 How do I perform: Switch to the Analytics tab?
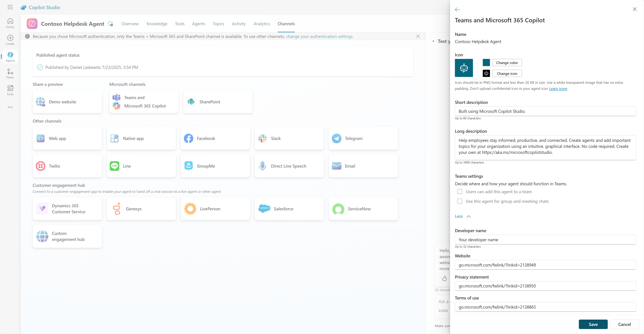(261, 24)
